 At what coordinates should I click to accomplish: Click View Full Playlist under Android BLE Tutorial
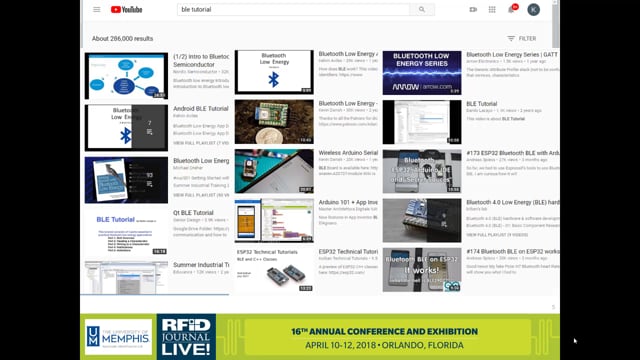coord(200,143)
